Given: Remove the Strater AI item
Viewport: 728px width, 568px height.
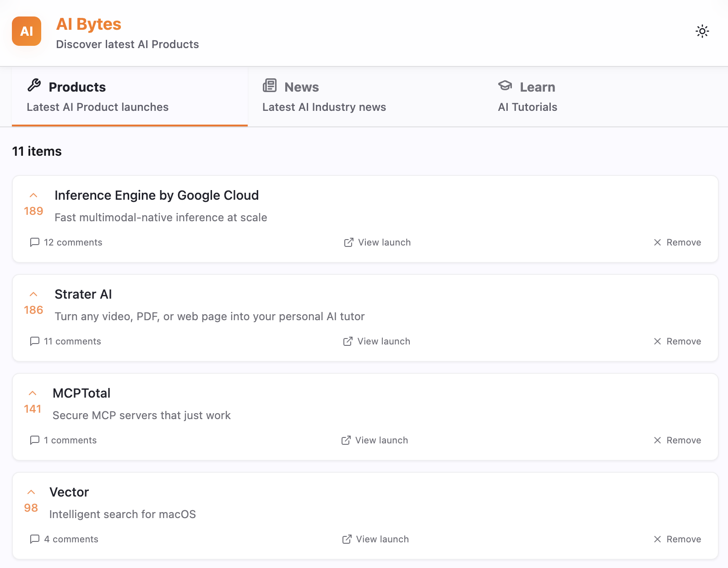Looking at the screenshot, I should click(677, 341).
